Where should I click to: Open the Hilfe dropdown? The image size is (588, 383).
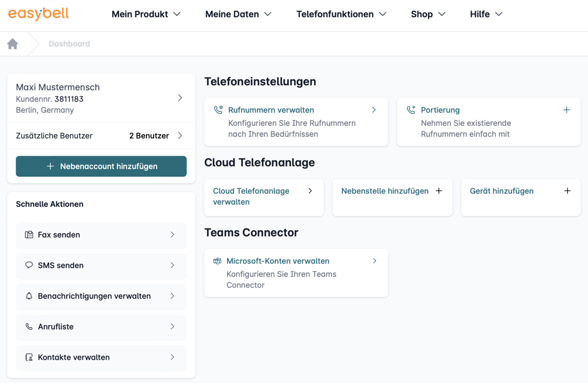486,14
